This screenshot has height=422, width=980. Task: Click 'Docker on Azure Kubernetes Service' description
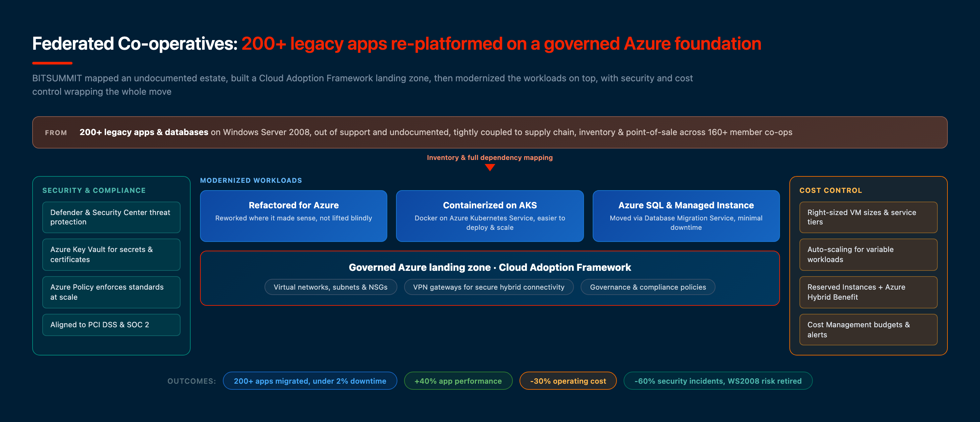[x=490, y=223]
